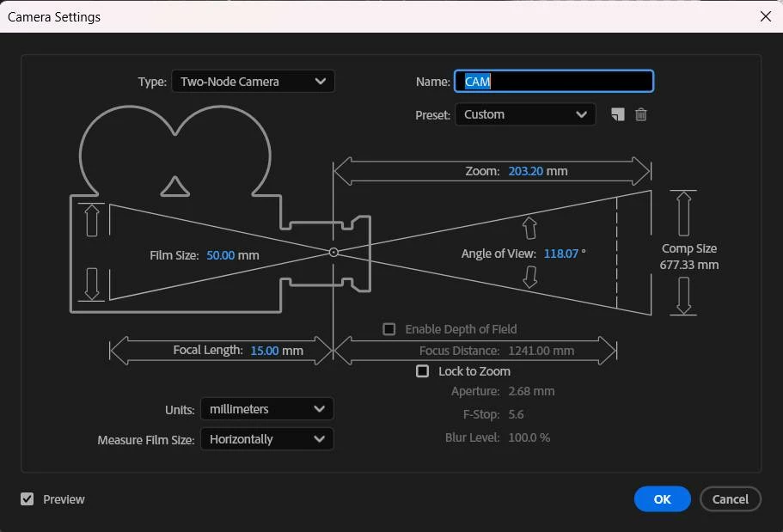Click the Comp Size 677.33 mm text
Viewport: 783px width, 532px height.
[689, 257]
